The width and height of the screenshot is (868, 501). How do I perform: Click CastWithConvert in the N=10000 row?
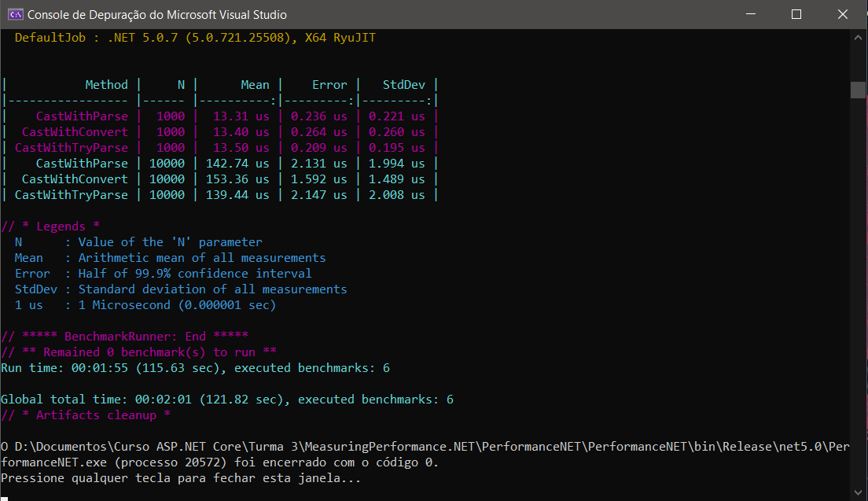click(75, 179)
